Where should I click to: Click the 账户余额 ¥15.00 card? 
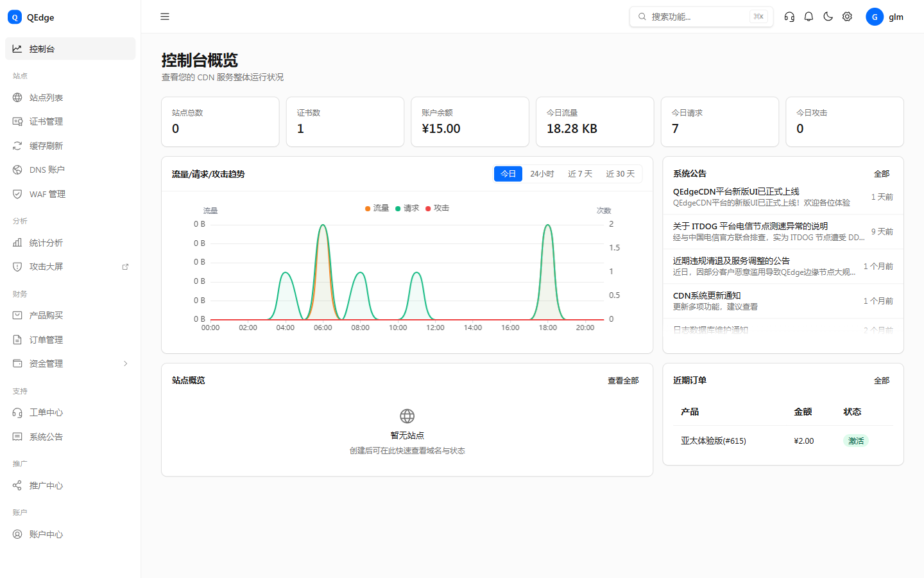[470, 122]
